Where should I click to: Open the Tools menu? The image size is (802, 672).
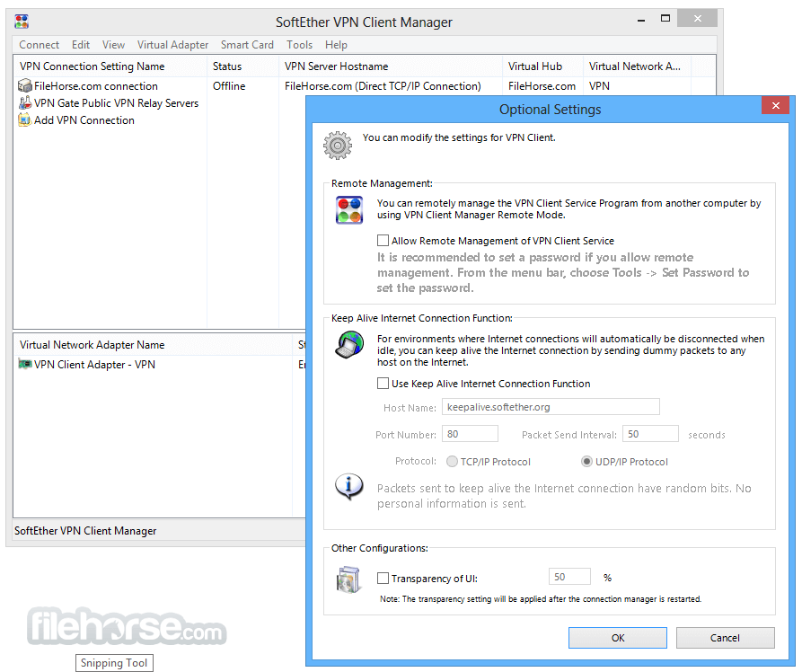pyautogui.click(x=299, y=45)
